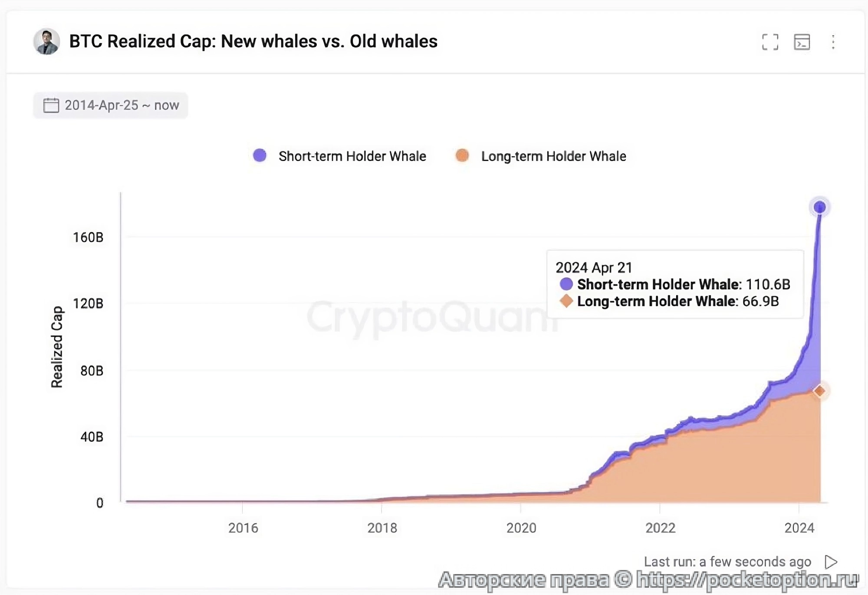Click the calendar icon in date selector
Screen dimensions: 868x595
click(x=51, y=105)
